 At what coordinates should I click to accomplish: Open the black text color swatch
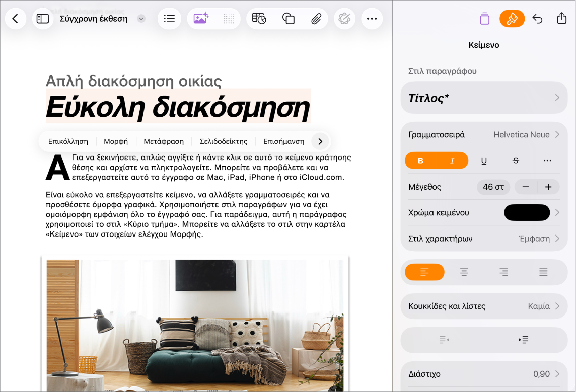[527, 212]
